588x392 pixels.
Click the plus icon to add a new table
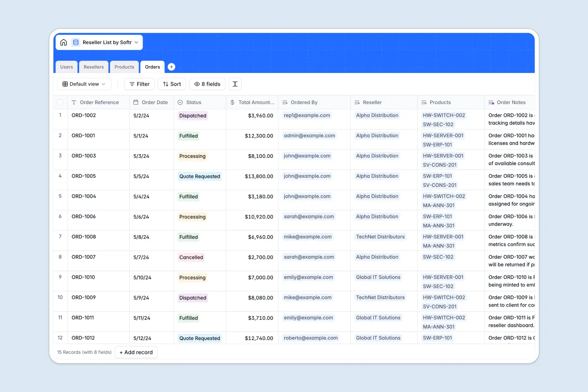pyautogui.click(x=171, y=67)
